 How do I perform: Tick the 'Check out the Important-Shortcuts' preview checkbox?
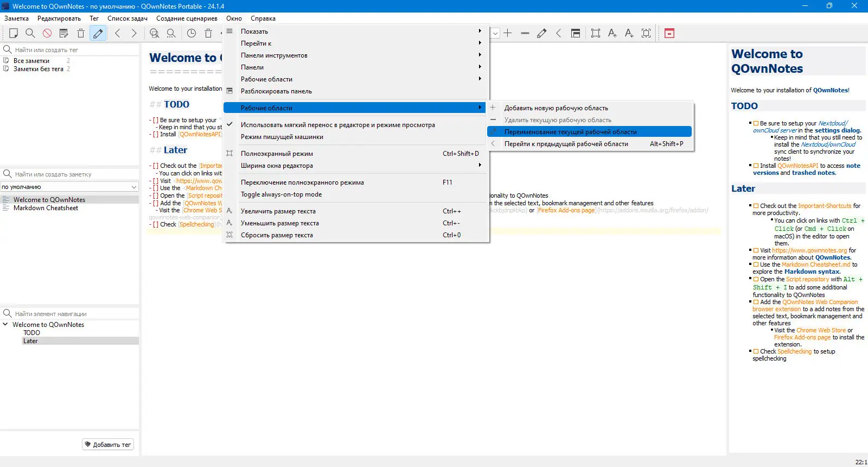pos(756,206)
